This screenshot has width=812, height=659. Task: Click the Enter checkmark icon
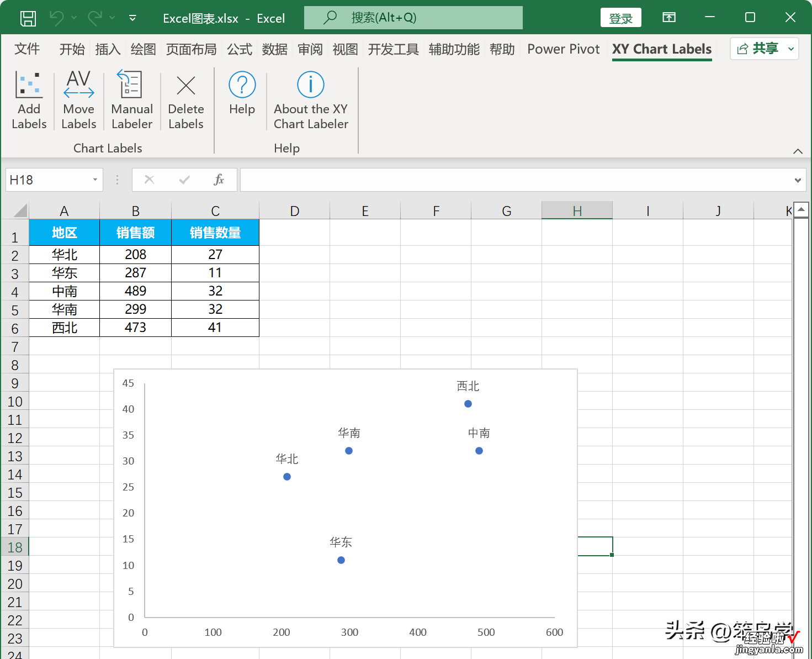click(184, 180)
